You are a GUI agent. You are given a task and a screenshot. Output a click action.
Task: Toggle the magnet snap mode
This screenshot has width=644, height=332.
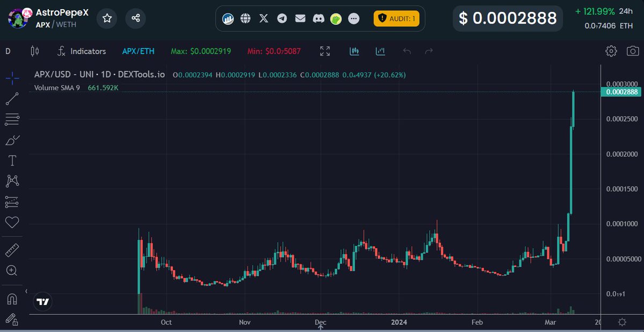tap(12, 299)
